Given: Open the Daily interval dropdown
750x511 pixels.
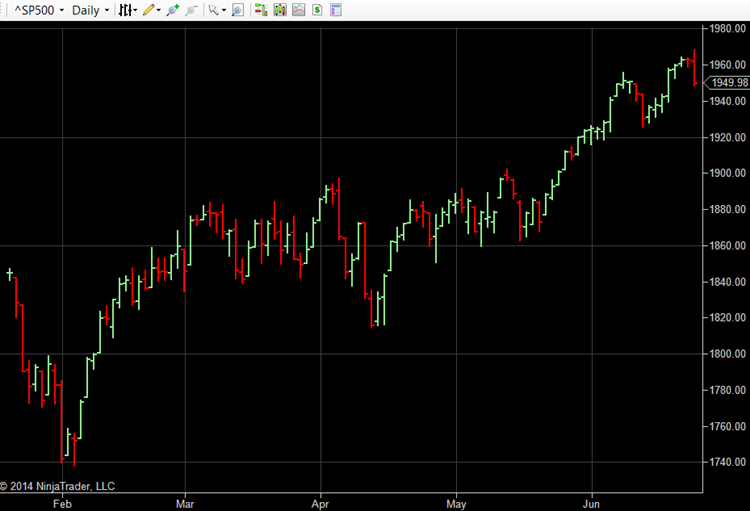Looking at the screenshot, I should 90,10.
